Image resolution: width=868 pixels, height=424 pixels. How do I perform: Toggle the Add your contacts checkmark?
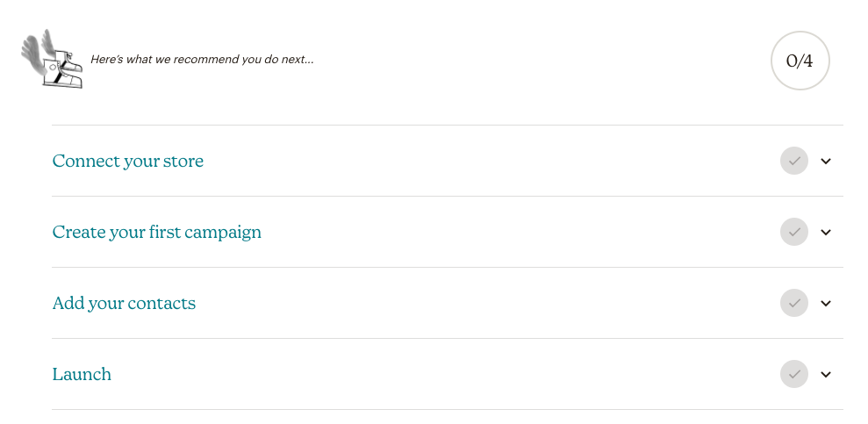793,304
